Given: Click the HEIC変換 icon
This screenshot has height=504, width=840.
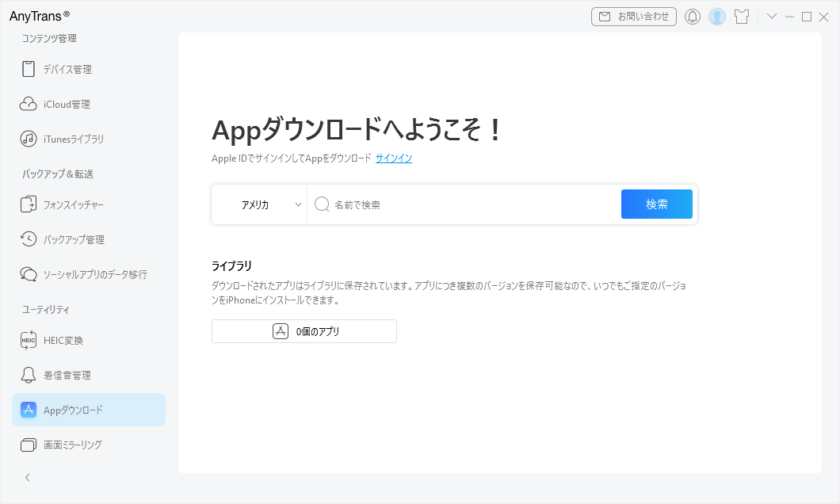Looking at the screenshot, I should coord(29,340).
